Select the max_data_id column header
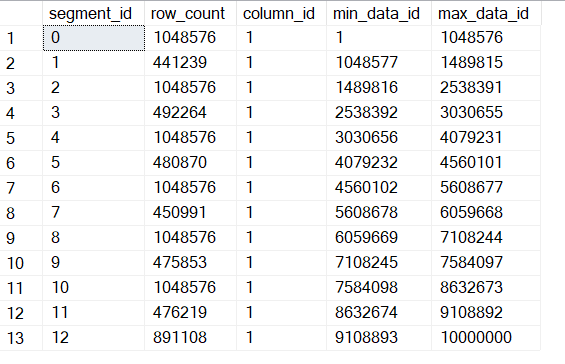 [486, 13]
